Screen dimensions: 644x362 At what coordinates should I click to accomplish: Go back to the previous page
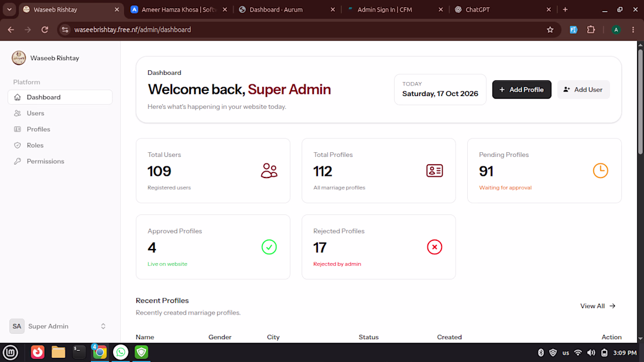(x=11, y=30)
